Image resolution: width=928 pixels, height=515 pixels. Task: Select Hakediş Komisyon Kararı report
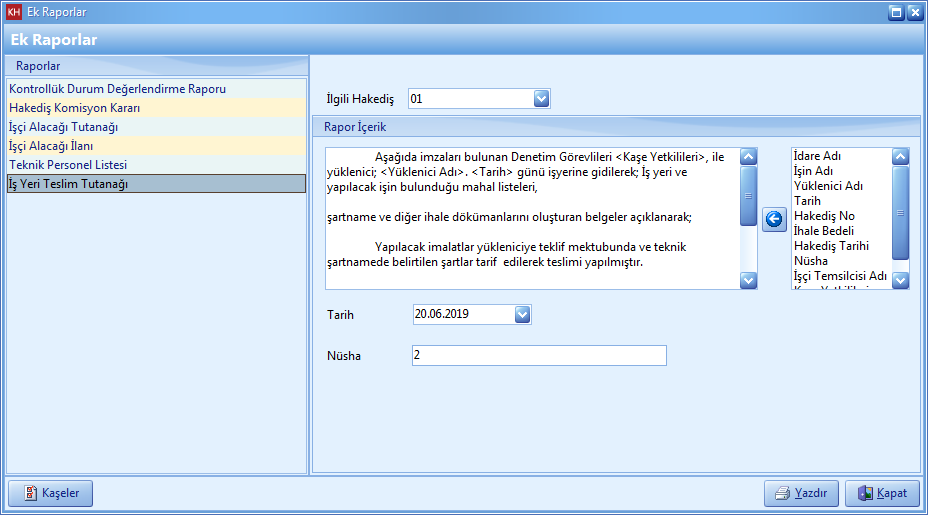75,108
